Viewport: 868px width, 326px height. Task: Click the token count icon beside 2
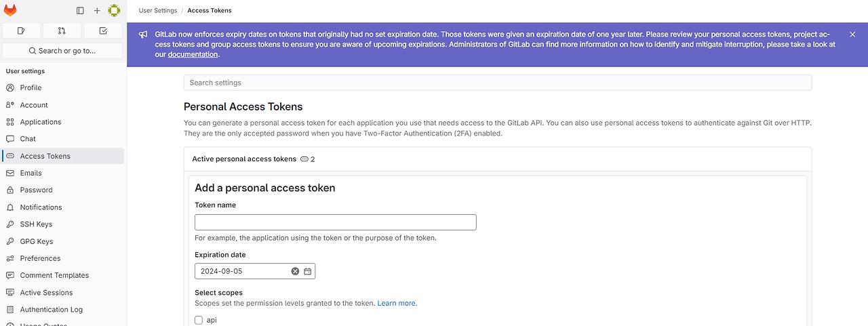[x=304, y=159]
